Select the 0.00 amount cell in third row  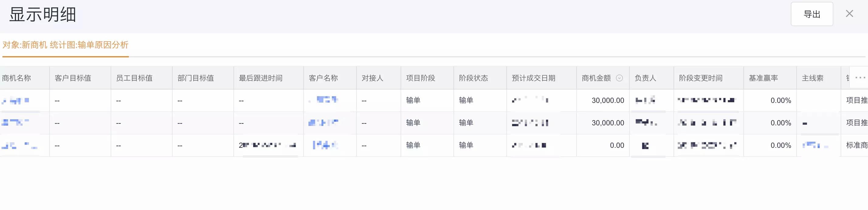(x=617, y=145)
